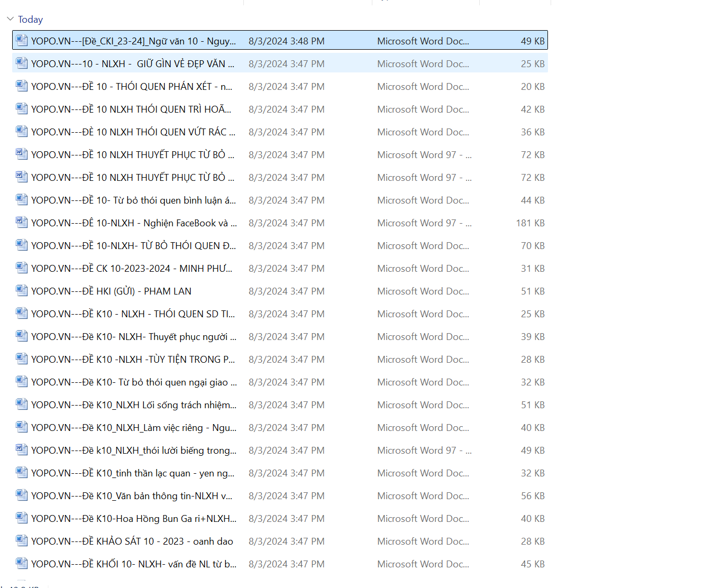713x588 pixels.
Task: Click the 20 KB size cell
Action: [x=533, y=87]
